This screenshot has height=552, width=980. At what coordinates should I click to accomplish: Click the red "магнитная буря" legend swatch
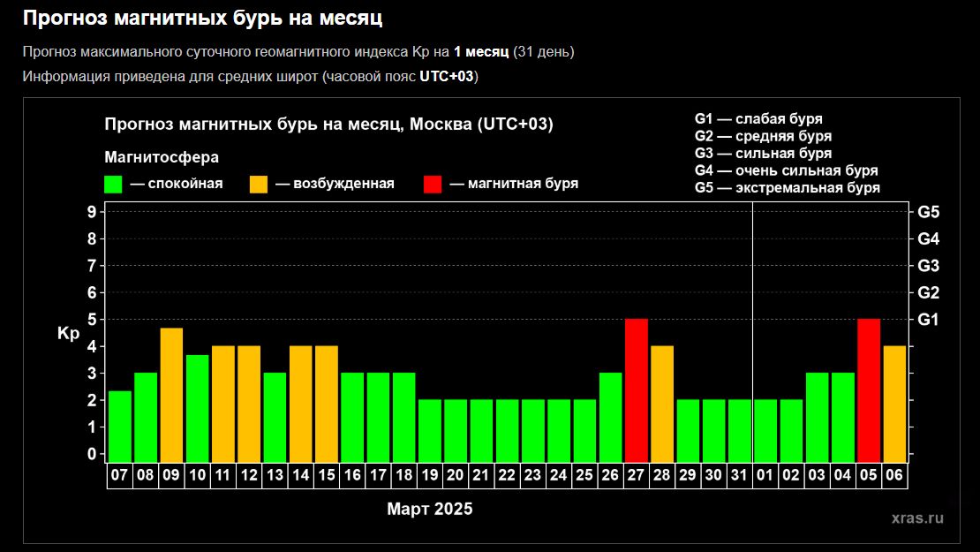pos(433,184)
